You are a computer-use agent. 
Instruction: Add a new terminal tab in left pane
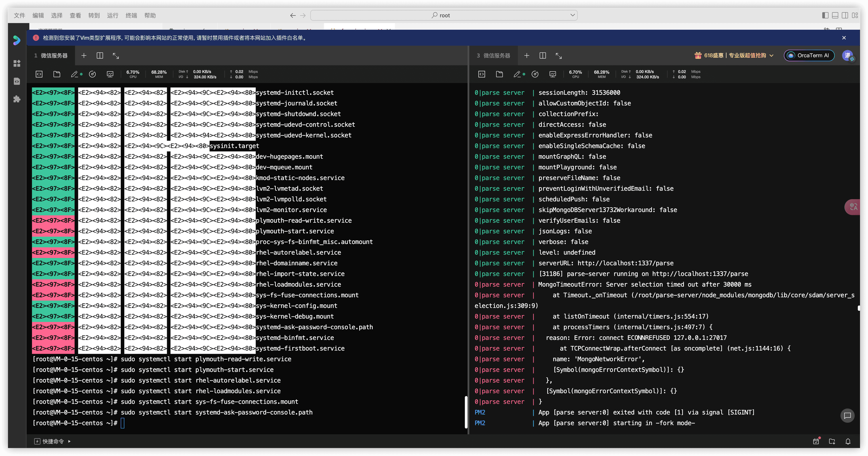coord(84,56)
